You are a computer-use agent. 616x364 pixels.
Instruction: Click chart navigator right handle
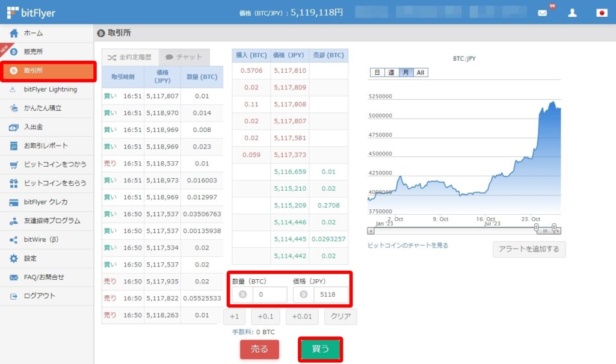(554, 227)
